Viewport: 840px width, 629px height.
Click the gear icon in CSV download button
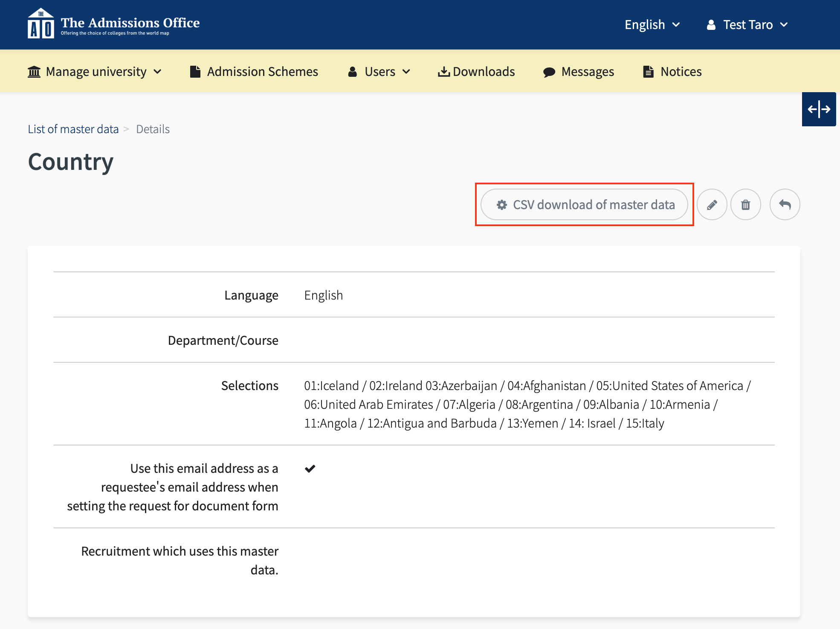[x=502, y=205]
